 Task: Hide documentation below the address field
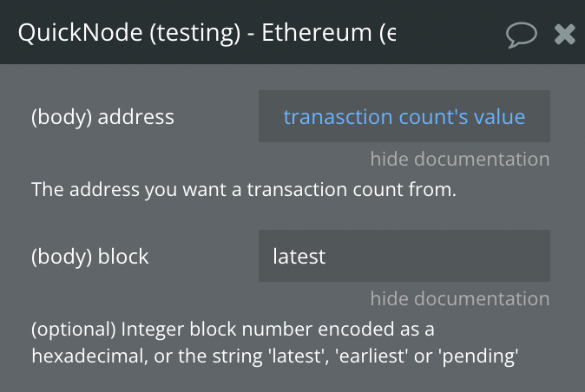[x=460, y=159]
